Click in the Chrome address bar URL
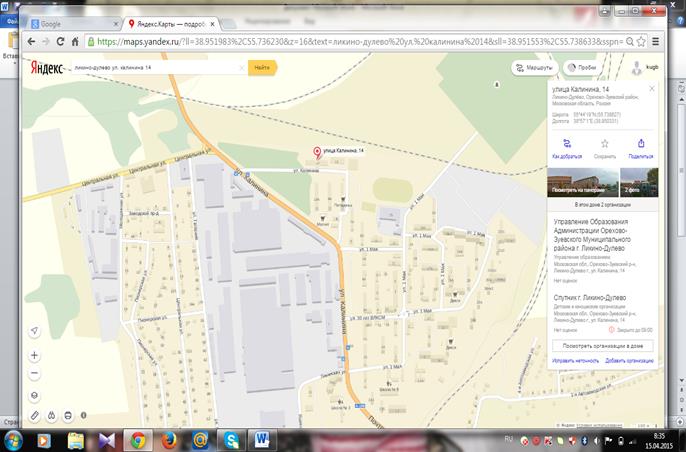Viewport: 686px width, 452px height. [x=359, y=42]
